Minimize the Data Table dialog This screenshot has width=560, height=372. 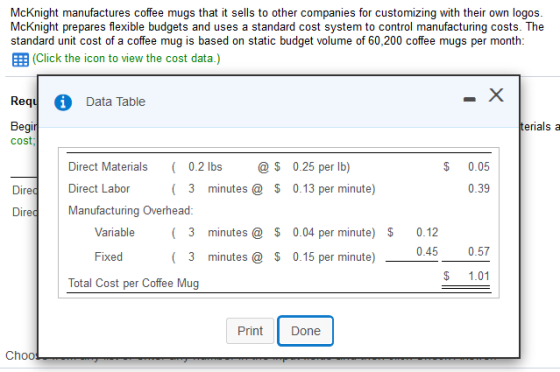[x=469, y=99]
